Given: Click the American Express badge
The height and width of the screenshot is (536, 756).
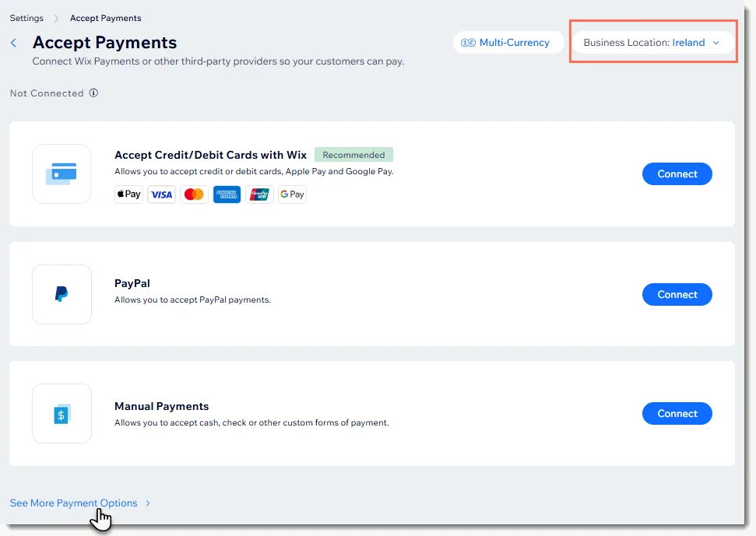Looking at the screenshot, I should point(227,194).
